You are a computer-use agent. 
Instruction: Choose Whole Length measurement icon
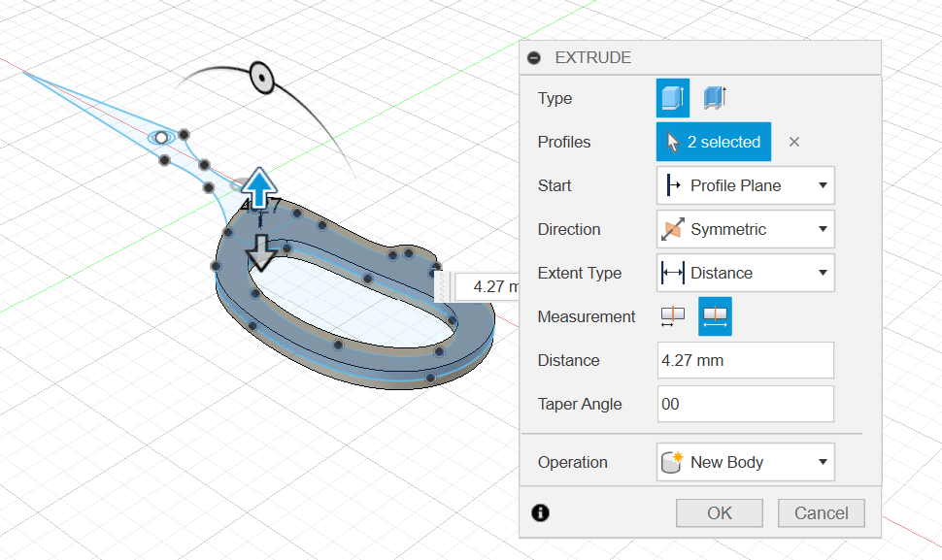tap(716, 316)
